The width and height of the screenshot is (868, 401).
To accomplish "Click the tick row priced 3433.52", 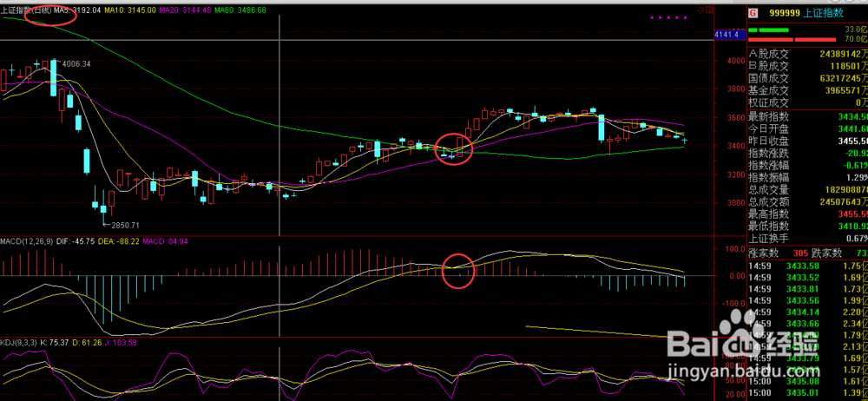I will 808,278.
